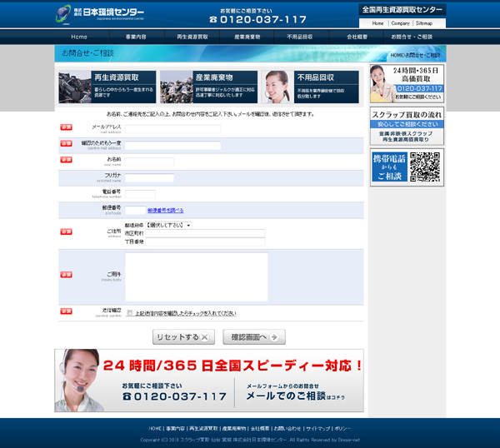Open the Company link in top utility bar

tap(401, 23)
